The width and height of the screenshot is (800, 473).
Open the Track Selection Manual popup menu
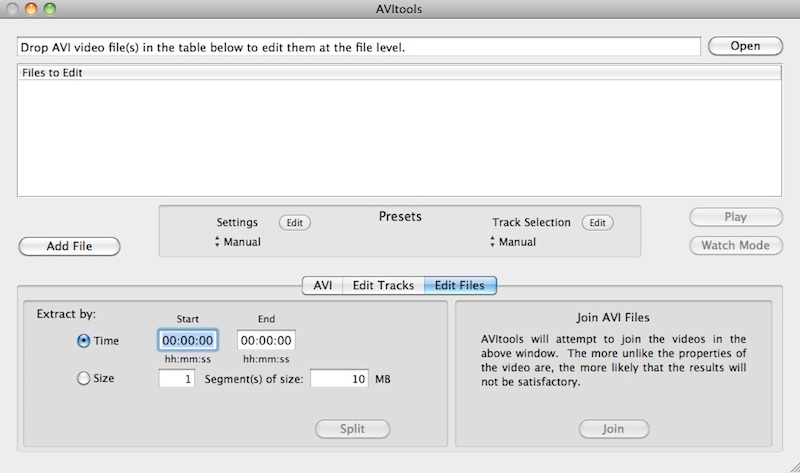tap(512, 242)
